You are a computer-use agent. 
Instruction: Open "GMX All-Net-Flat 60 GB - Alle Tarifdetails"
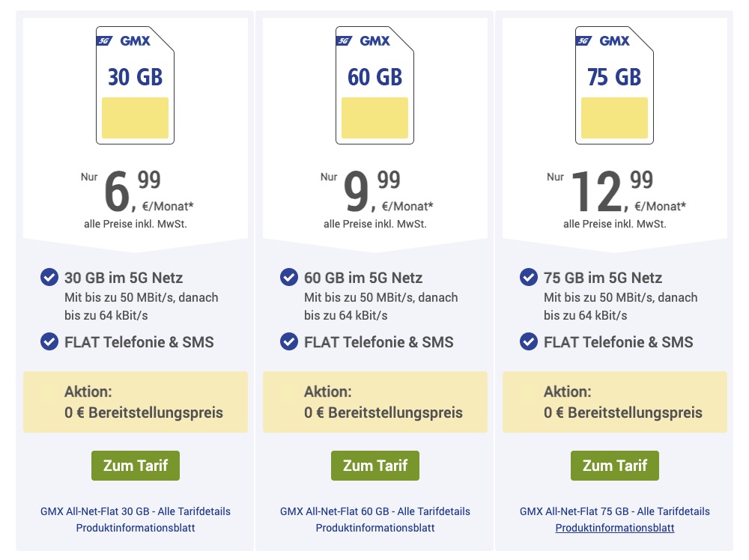click(x=374, y=511)
